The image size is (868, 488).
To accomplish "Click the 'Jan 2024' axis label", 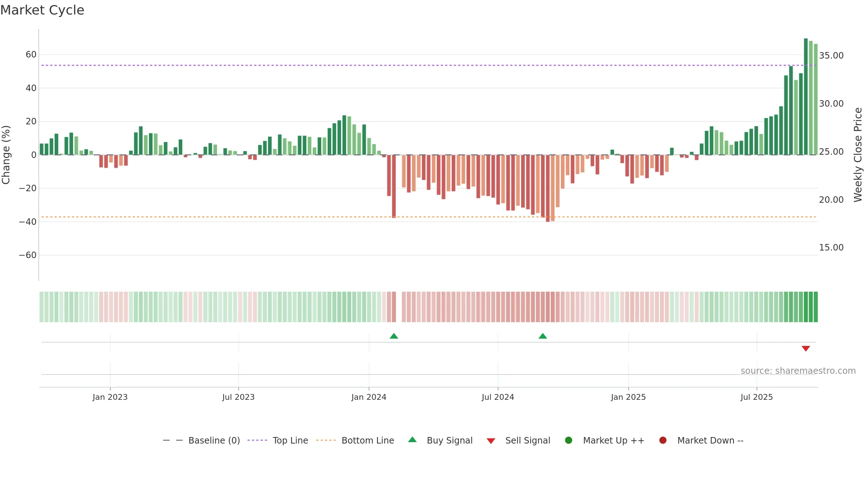I will point(369,397).
